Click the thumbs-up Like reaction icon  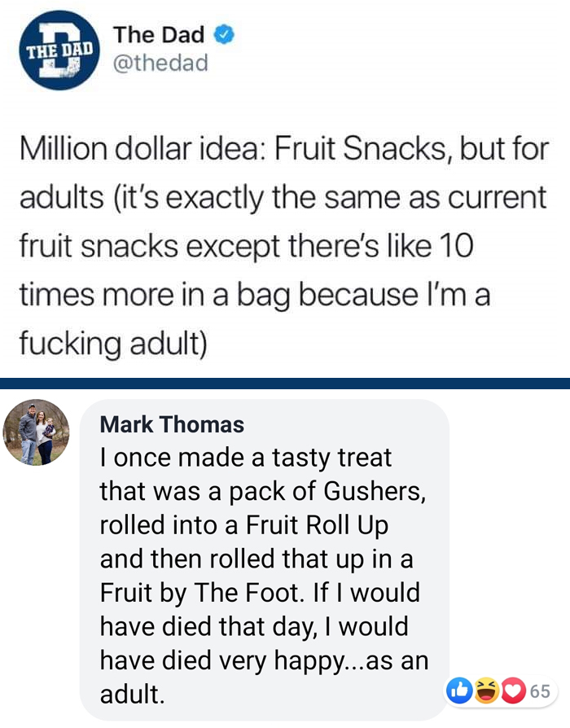pyautogui.click(x=458, y=691)
